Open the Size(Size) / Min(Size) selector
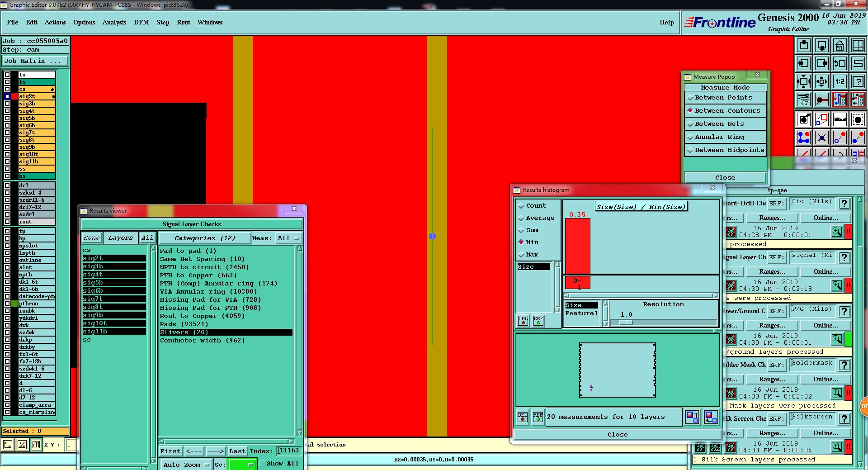Screen dimensions: 868x470 click(641, 207)
